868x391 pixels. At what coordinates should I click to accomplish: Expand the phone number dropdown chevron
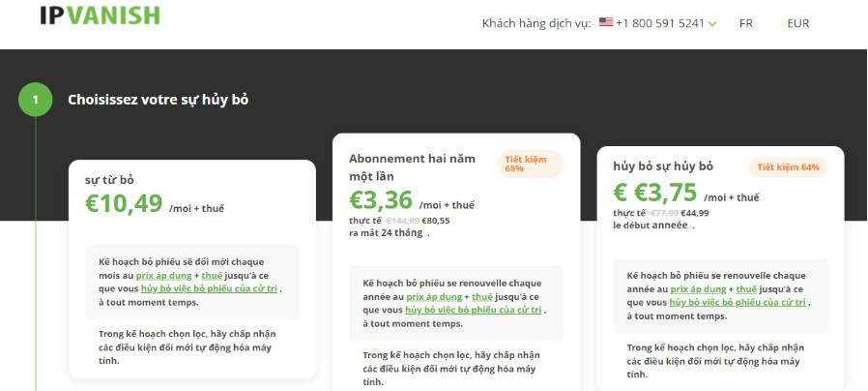tap(712, 24)
